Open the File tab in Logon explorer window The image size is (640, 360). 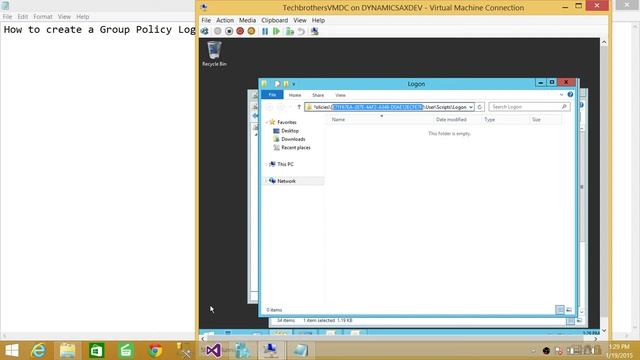pyautogui.click(x=272, y=95)
